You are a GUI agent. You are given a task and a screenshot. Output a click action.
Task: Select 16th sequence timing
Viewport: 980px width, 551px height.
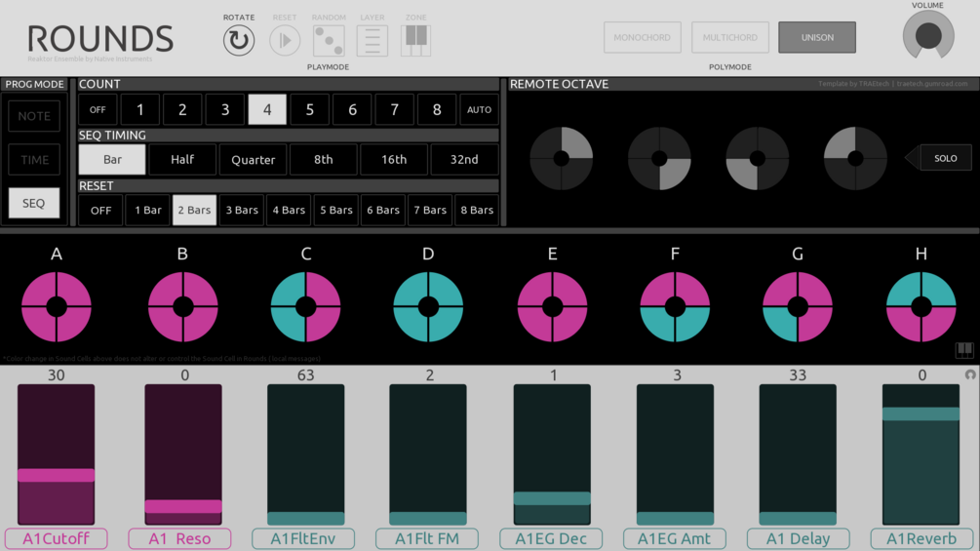point(394,159)
